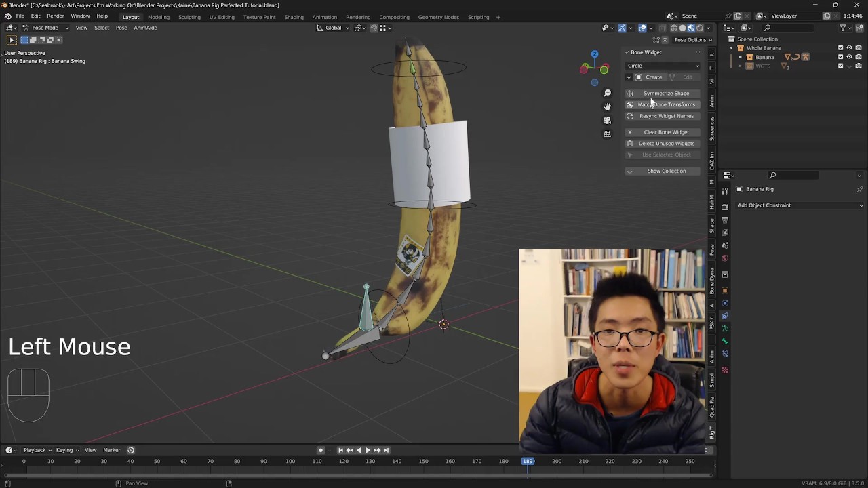
Task: Open the Pose menu
Action: (x=121, y=28)
